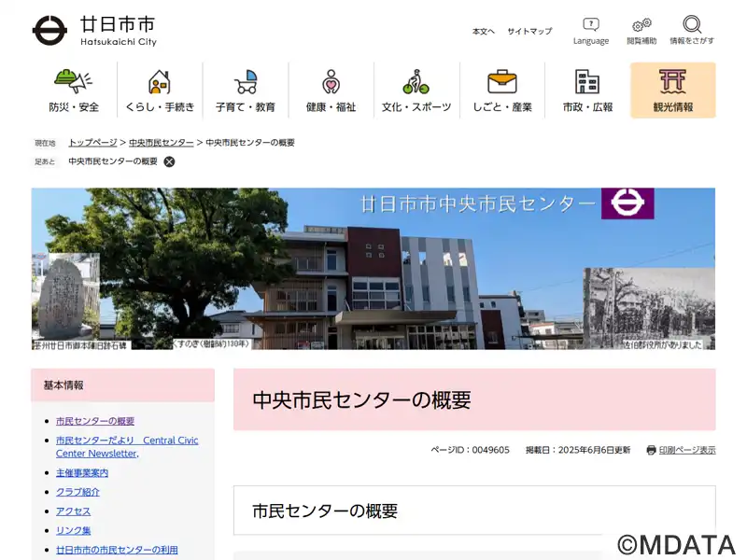Click 中央市民センター breadcrumb link

(161, 143)
